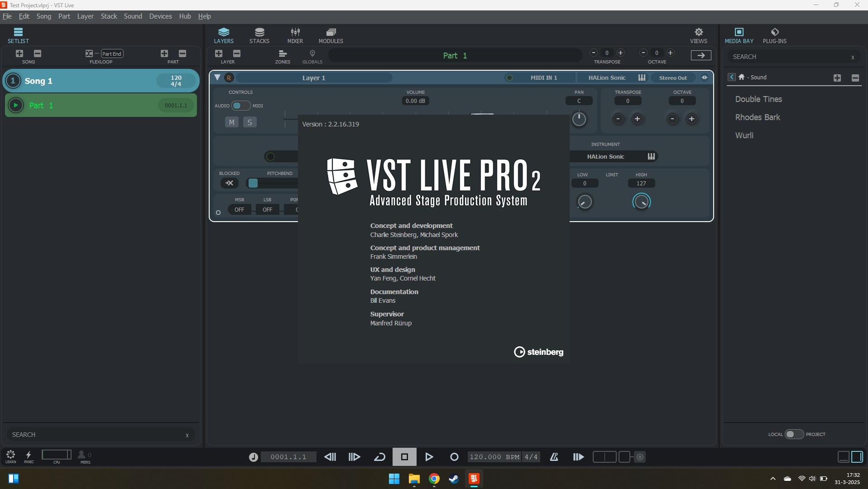Click the Media Bay home icon
868x489 pixels.
[741, 77]
